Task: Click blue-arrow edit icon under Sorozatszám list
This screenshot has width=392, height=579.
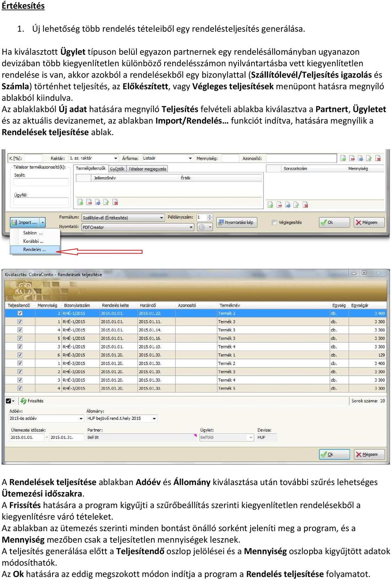Action: tap(288, 205)
